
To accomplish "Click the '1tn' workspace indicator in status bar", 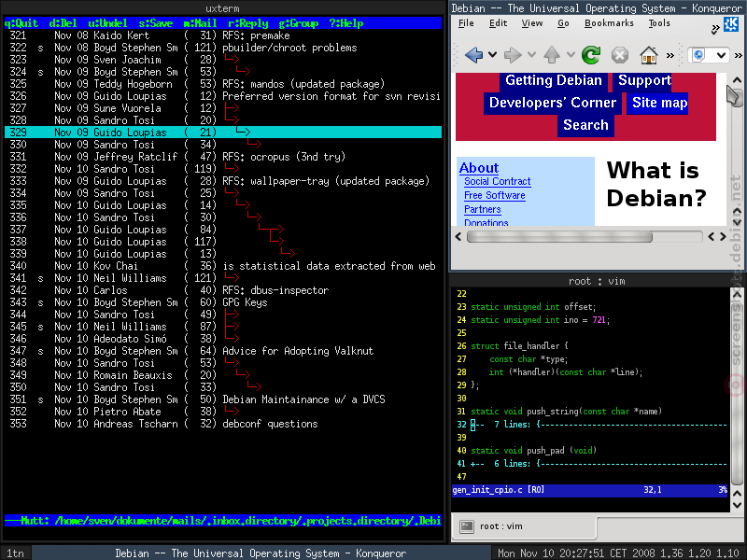I will coord(15,553).
